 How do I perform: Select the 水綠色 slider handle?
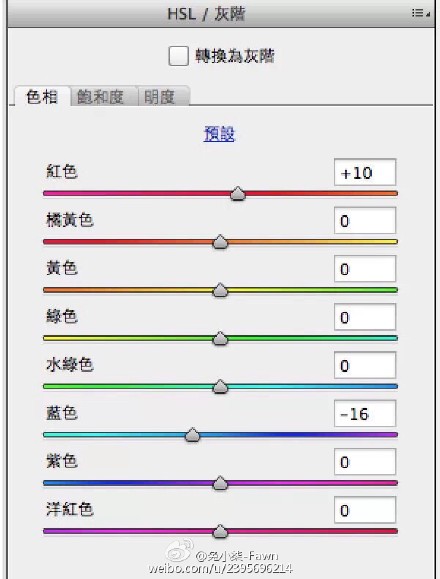point(220,386)
